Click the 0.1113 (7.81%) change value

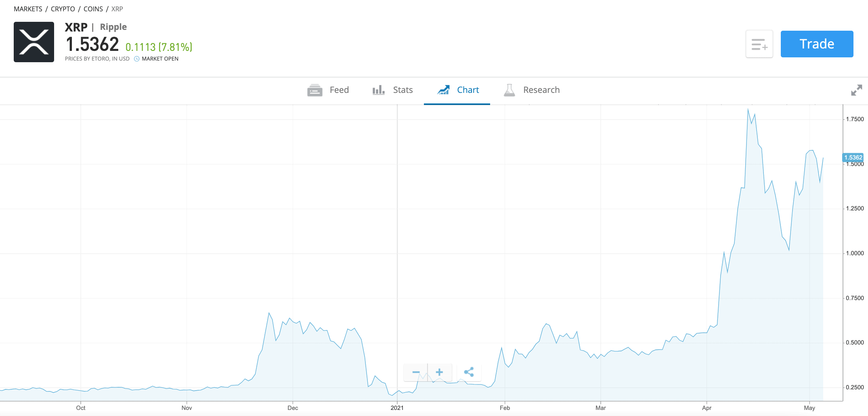(159, 47)
